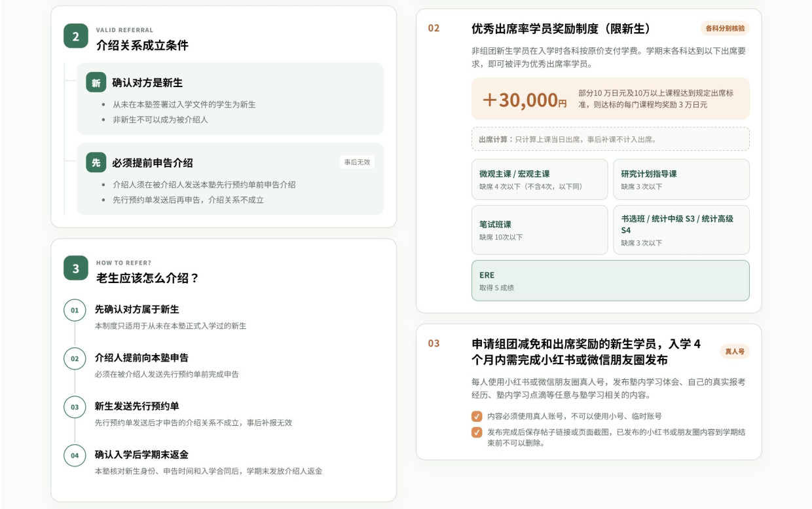Click the text 本制度只适用于从未在本塾正式入学过的新生
The image size is (812, 509).
[171, 326]
